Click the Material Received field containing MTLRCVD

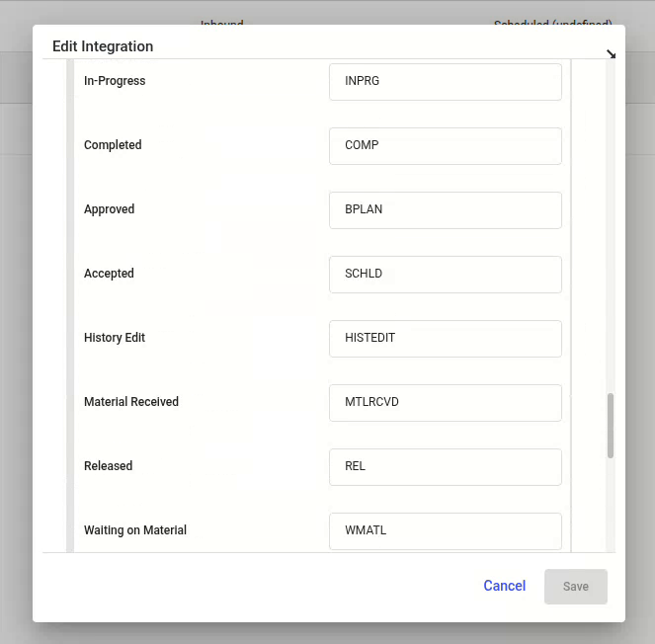(446, 403)
